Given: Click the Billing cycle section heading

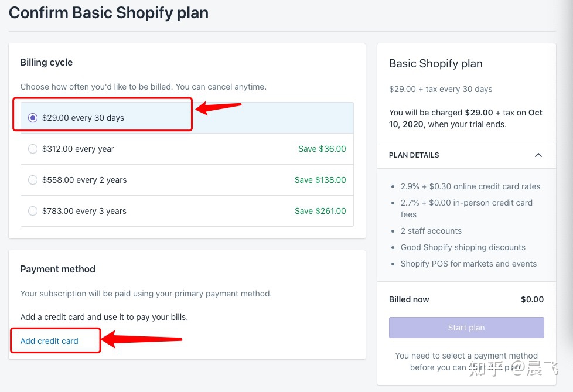Looking at the screenshot, I should click(46, 62).
